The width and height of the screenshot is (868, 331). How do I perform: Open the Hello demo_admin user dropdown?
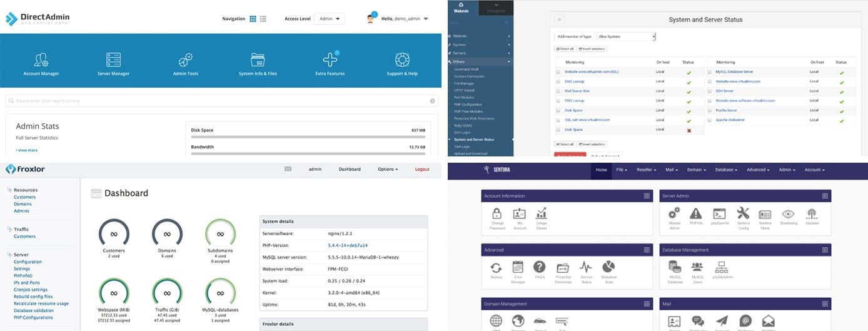tap(405, 19)
